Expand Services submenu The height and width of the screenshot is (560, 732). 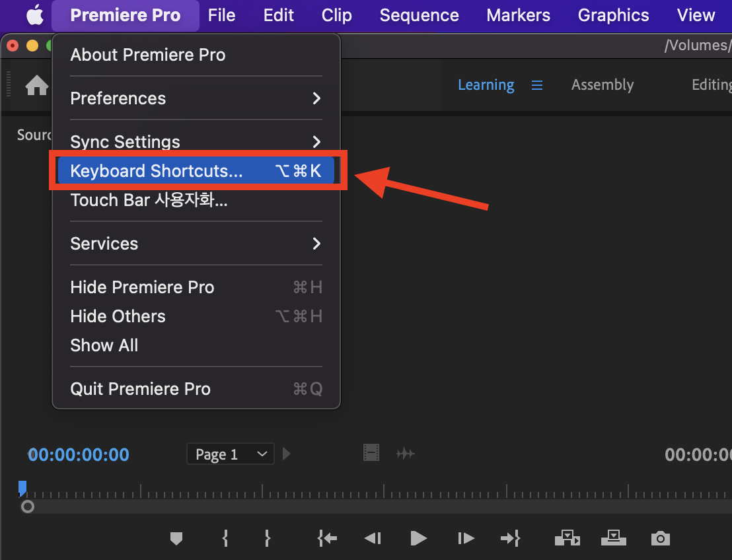point(196,243)
